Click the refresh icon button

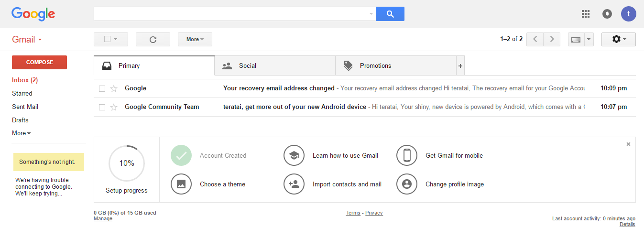(153, 39)
